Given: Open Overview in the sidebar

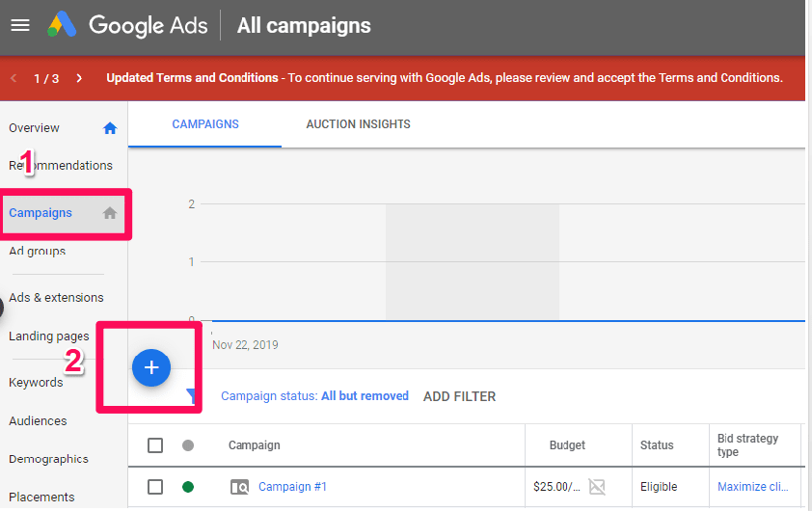Looking at the screenshot, I should pyautogui.click(x=34, y=128).
